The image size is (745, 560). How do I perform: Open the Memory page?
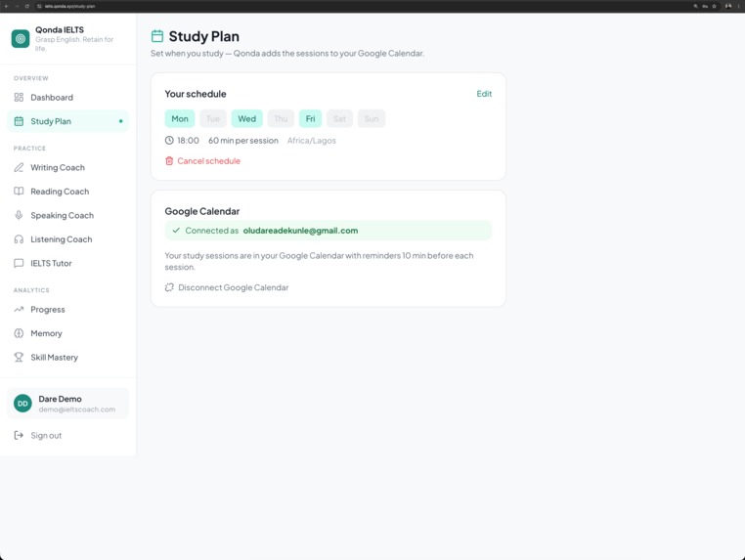[67, 333]
